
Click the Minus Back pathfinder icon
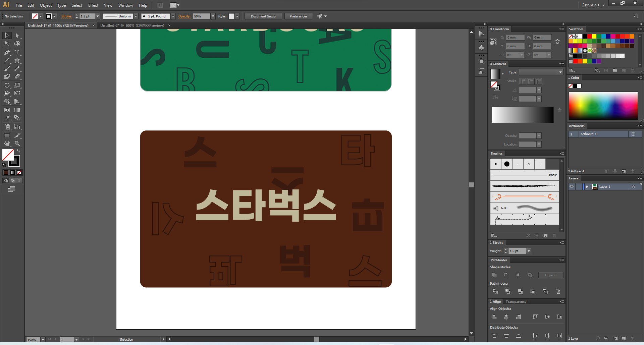(558, 292)
